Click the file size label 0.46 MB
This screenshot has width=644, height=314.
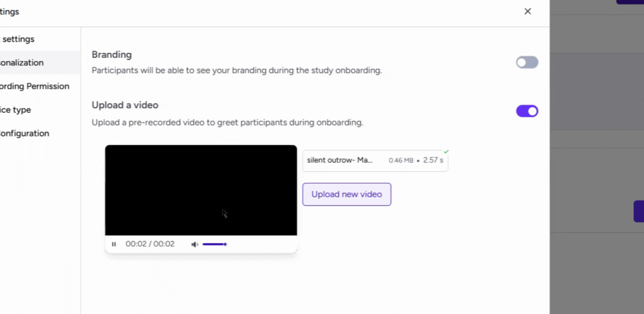[x=401, y=160]
